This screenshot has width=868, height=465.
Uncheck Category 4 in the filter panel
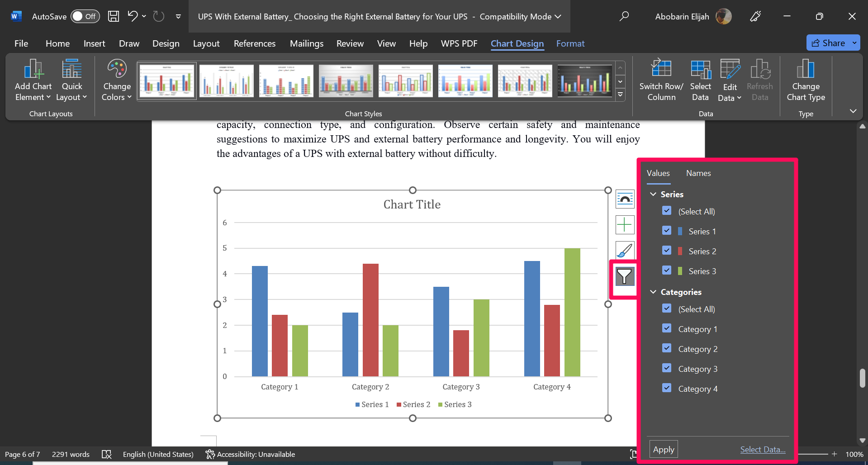click(x=666, y=388)
